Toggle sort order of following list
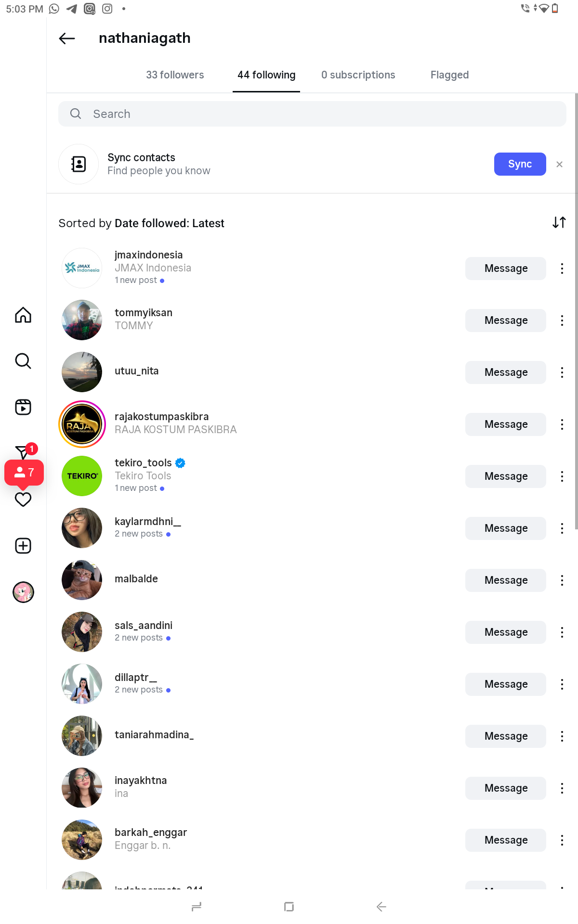 pos(559,222)
